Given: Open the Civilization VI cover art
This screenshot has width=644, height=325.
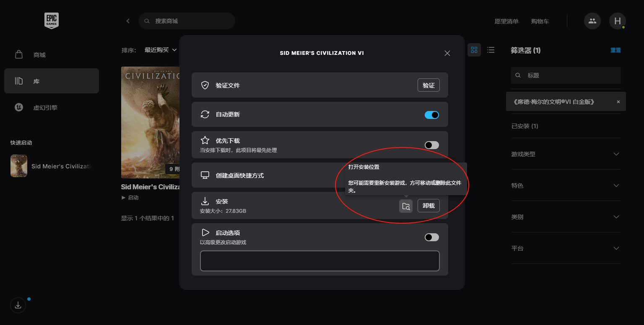Looking at the screenshot, I should tap(150, 122).
